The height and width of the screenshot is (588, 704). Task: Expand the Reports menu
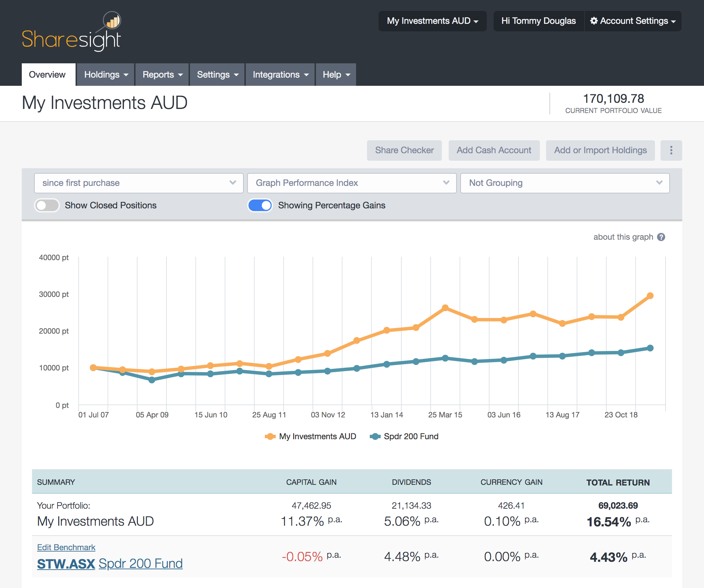162,75
